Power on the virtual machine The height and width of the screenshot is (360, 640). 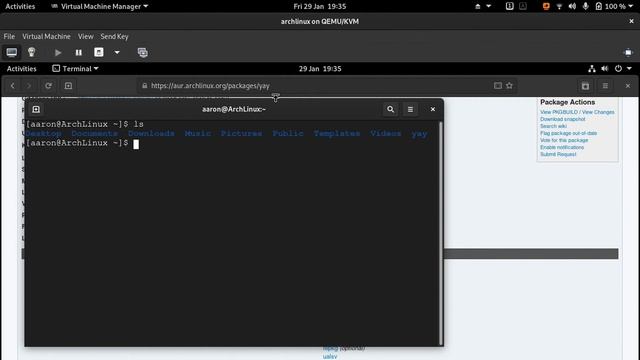[58, 53]
